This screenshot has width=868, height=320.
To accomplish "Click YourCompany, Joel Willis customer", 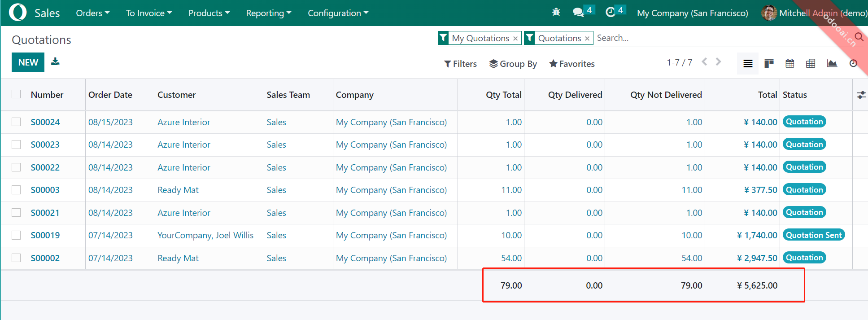I will pos(205,235).
